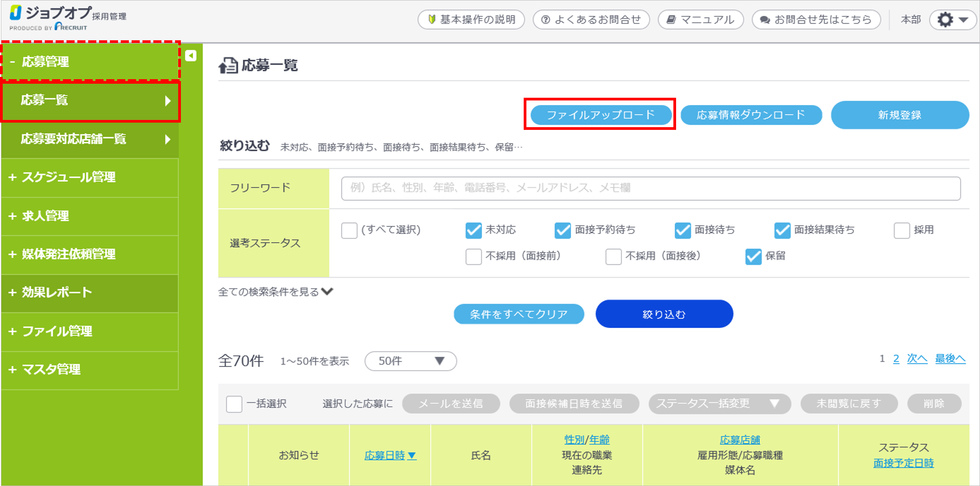Screen dimensions: 980x486
Task: Click お問合せ先はこちら chat button
Action: click(816, 20)
